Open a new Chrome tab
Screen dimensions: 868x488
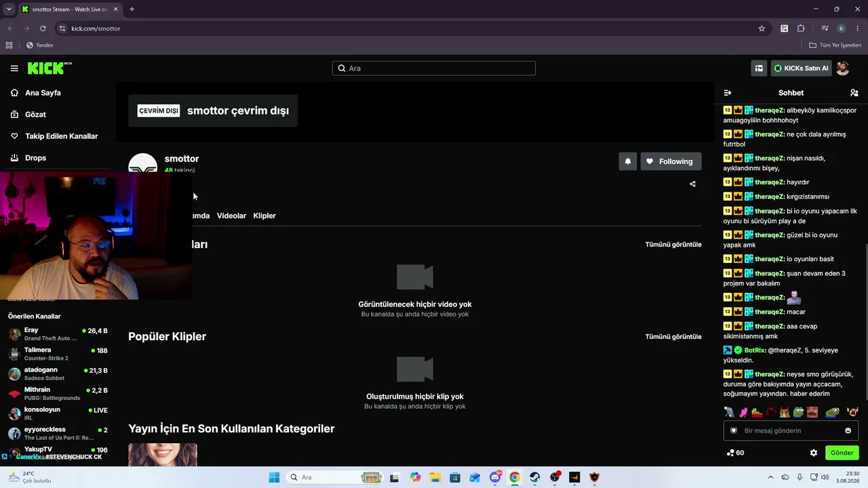(x=132, y=9)
